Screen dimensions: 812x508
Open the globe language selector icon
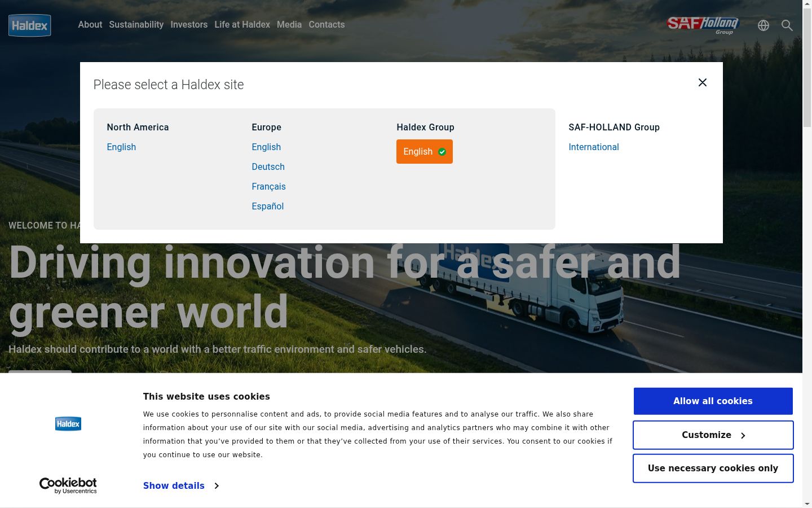tap(764, 25)
